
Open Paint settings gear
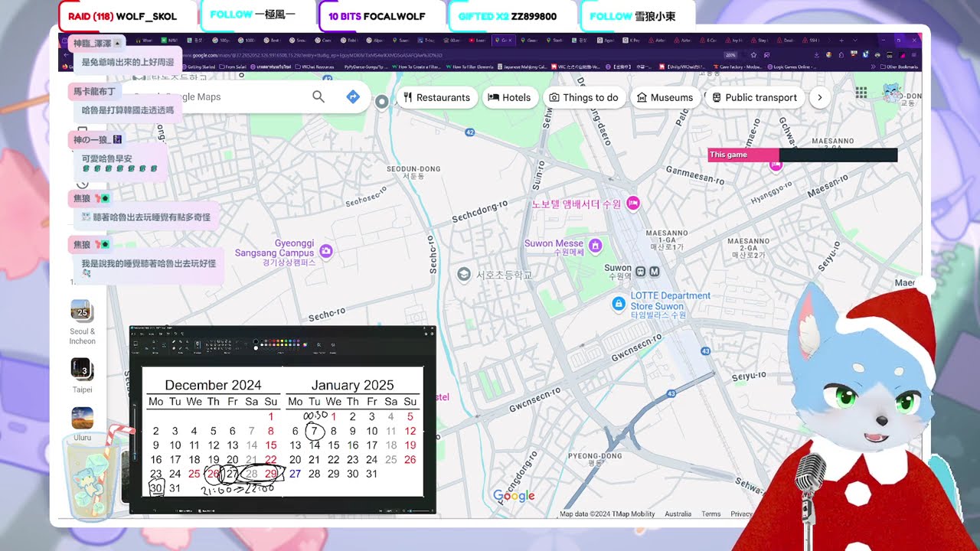[433, 334]
